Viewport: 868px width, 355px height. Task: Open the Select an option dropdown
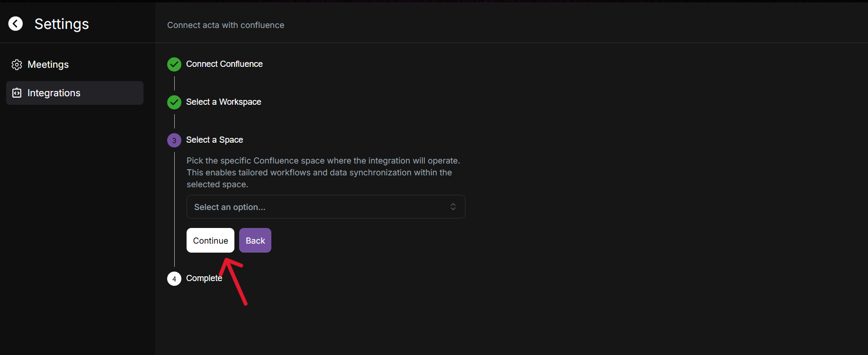click(326, 207)
